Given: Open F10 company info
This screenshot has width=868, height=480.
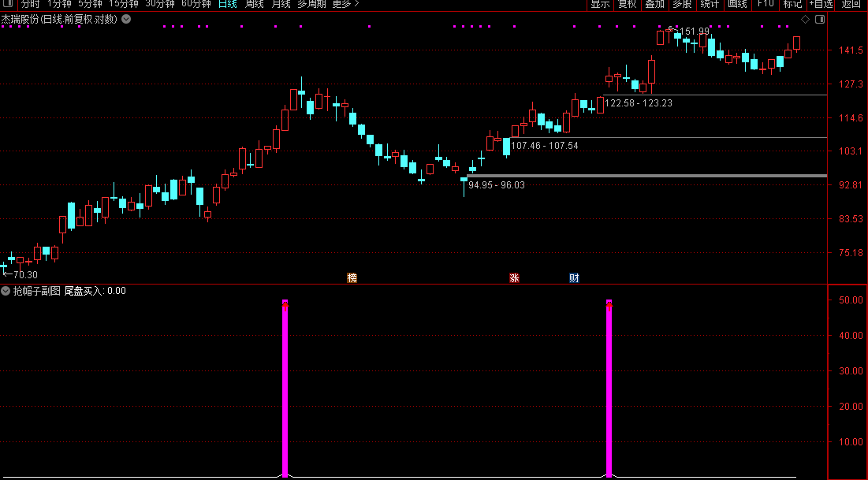Looking at the screenshot, I should click(766, 4).
